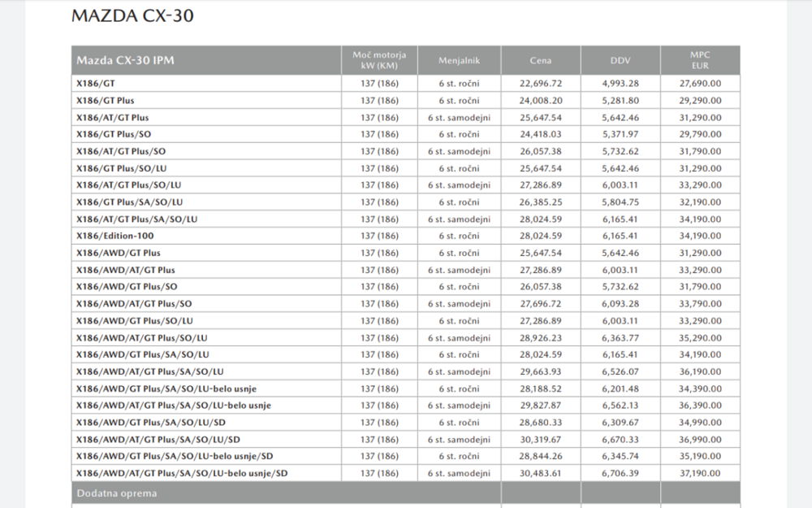Viewport: 812px width, 508px height.
Task: Click the Dodatna oprema section header
Action: (117, 492)
